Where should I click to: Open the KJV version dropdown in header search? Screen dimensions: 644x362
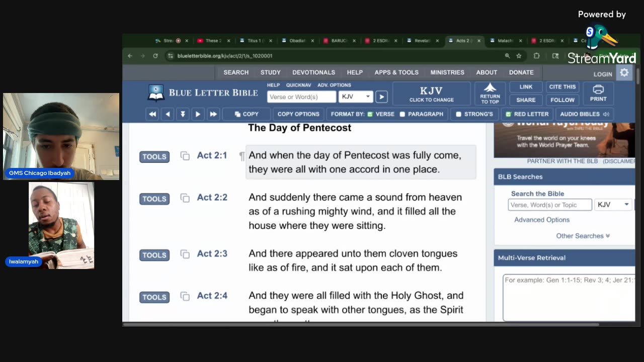tap(356, 97)
